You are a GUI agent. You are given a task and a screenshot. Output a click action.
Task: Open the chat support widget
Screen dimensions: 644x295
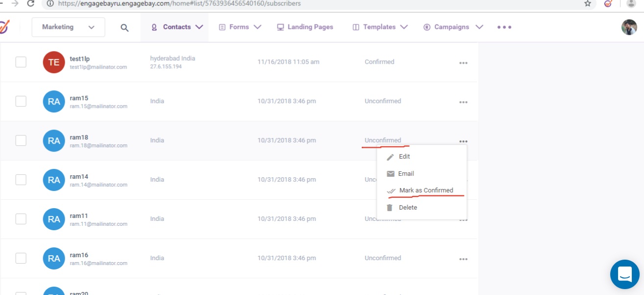[624, 274]
